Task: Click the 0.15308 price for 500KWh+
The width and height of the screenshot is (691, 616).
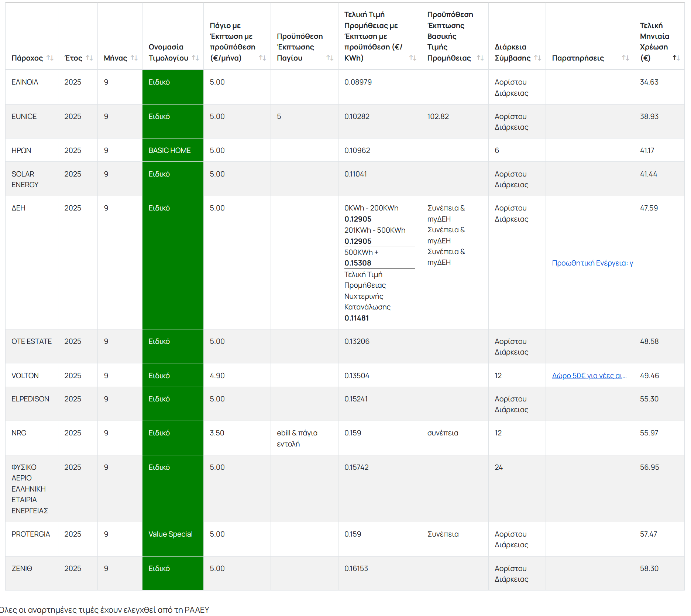Action: (x=358, y=263)
